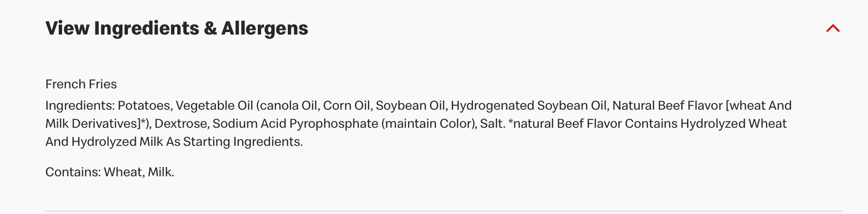Click the word Dextrose

click(182, 124)
